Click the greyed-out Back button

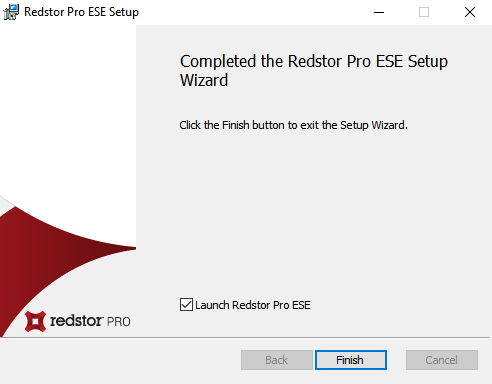pyautogui.click(x=277, y=360)
